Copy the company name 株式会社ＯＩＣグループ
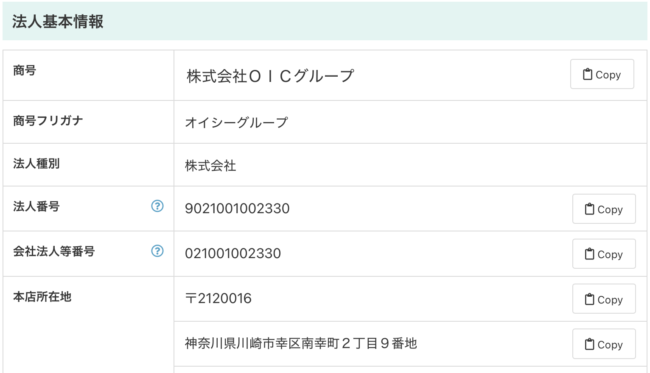 point(602,74)
